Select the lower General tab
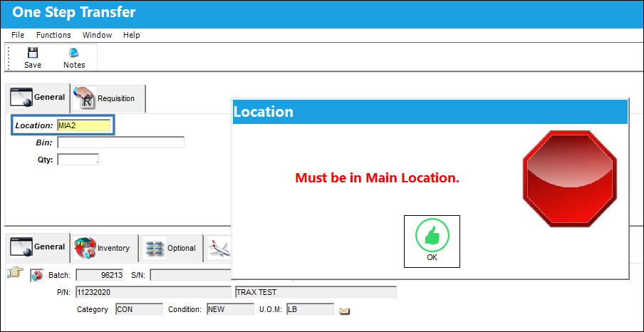Image resolution: width=644 pixels, height=332 pixels. (x=37, y=247)
